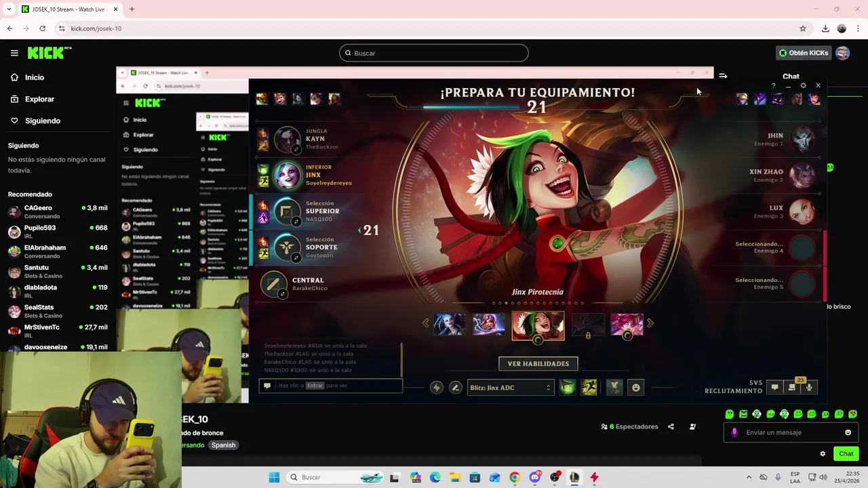868x488 pixels.
Task: Click the 6 Espectadores viewer count
Action: 630,427
